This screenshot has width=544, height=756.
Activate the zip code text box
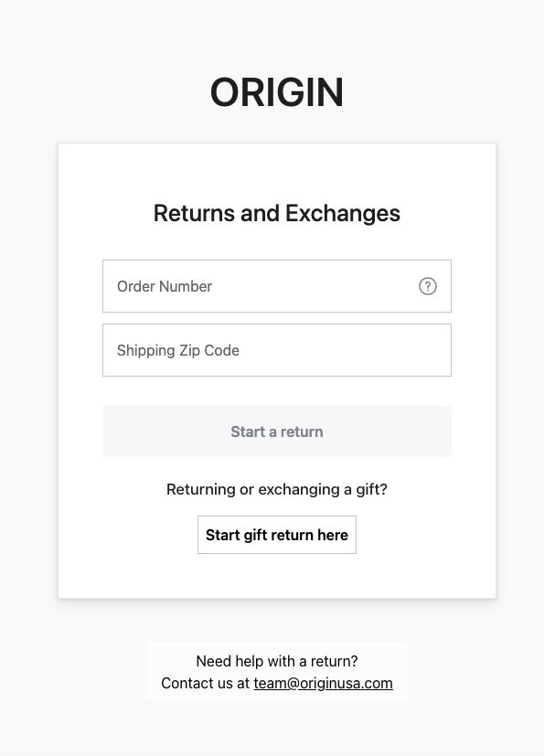277,350
